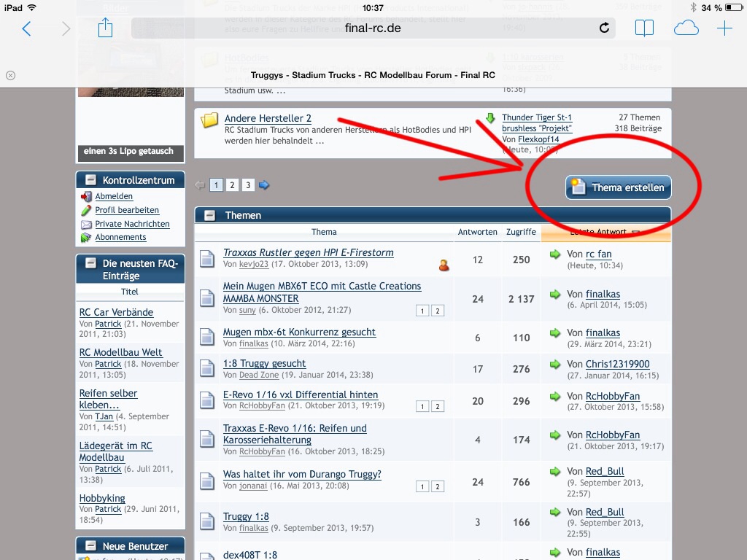Open iCloud tabs cloud icon
Viewport: 747px width, 560px height.
click(686, 28)
